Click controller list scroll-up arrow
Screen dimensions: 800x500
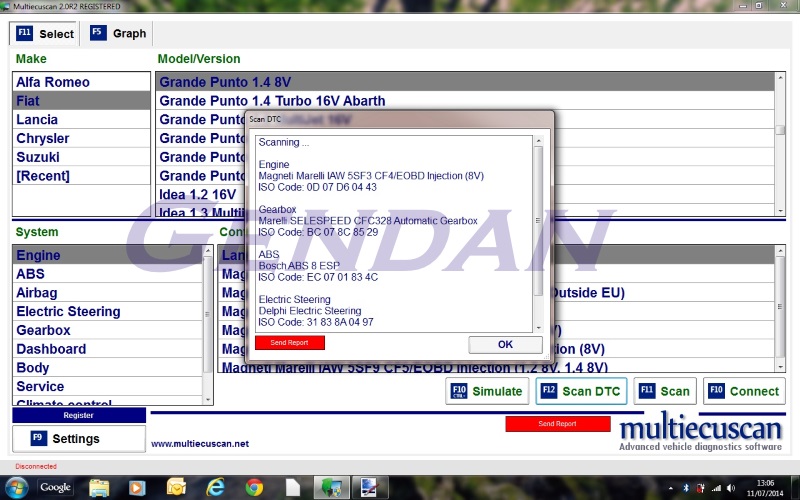(x=780, y=251)
